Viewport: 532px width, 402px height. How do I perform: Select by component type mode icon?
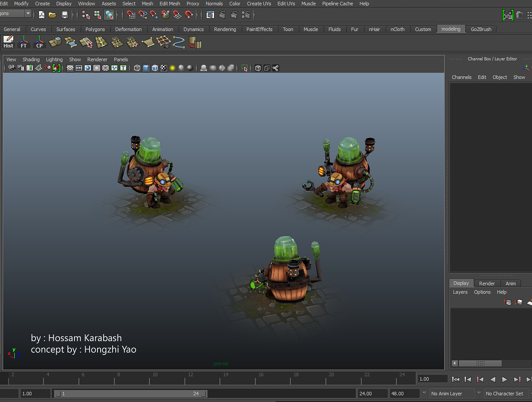109,15
